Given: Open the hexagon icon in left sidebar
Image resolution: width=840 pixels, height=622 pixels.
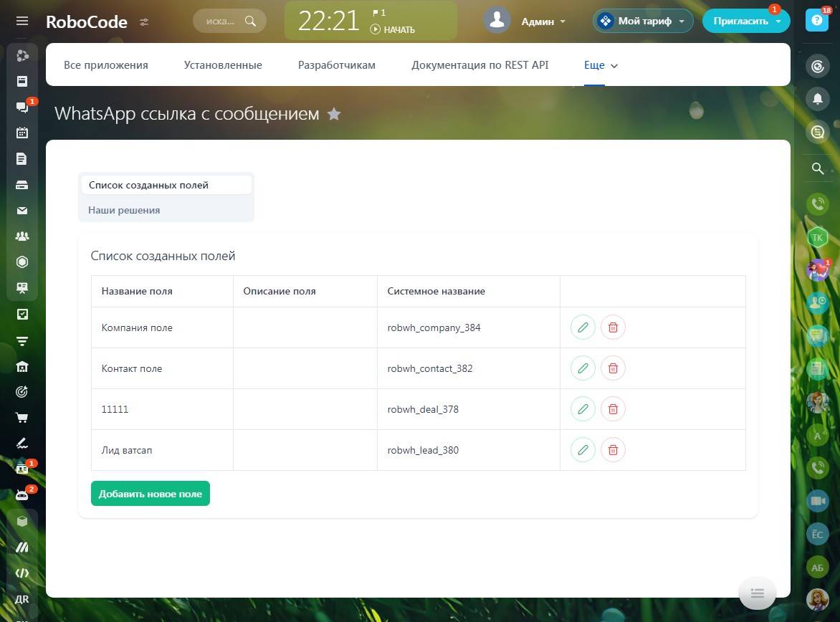Looking at the screenshot, I should (x=22, y=262).
